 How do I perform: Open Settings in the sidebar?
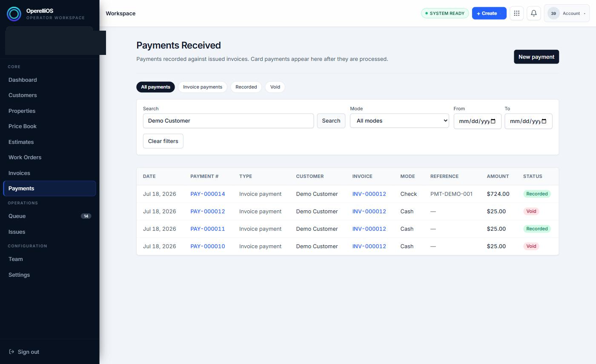pos(49,275)
